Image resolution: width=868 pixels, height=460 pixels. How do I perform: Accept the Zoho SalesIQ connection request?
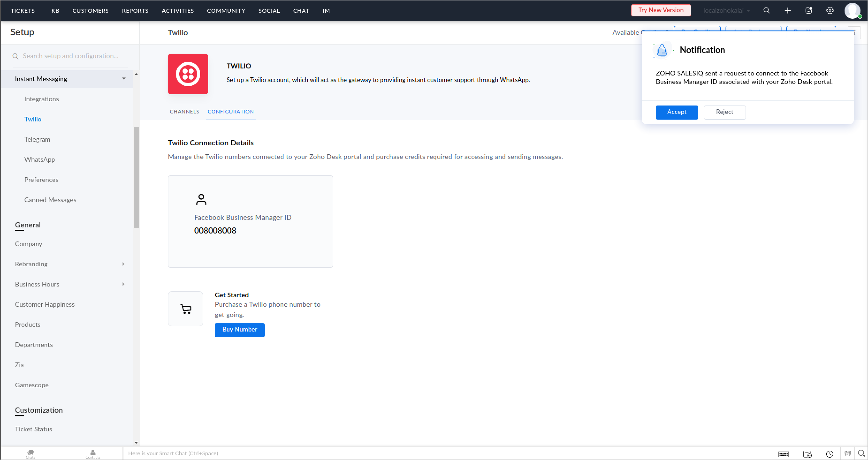[x=676, y=112]
